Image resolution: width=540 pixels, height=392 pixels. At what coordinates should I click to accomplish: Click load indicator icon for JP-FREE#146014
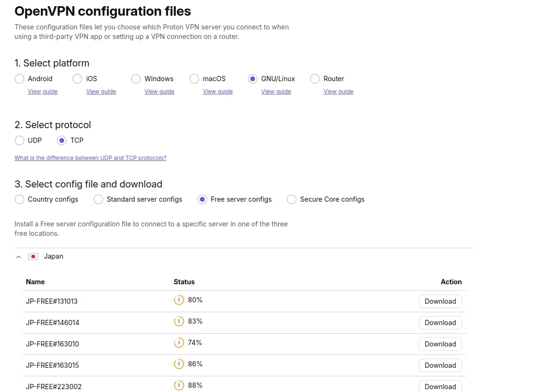point(179,321)
